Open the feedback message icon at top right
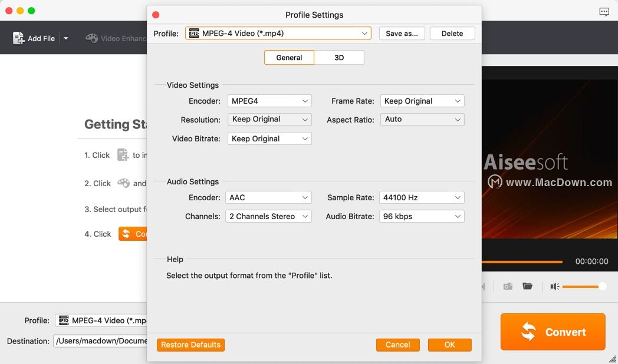Screen dimensions: 618x364 coord(606,11)
